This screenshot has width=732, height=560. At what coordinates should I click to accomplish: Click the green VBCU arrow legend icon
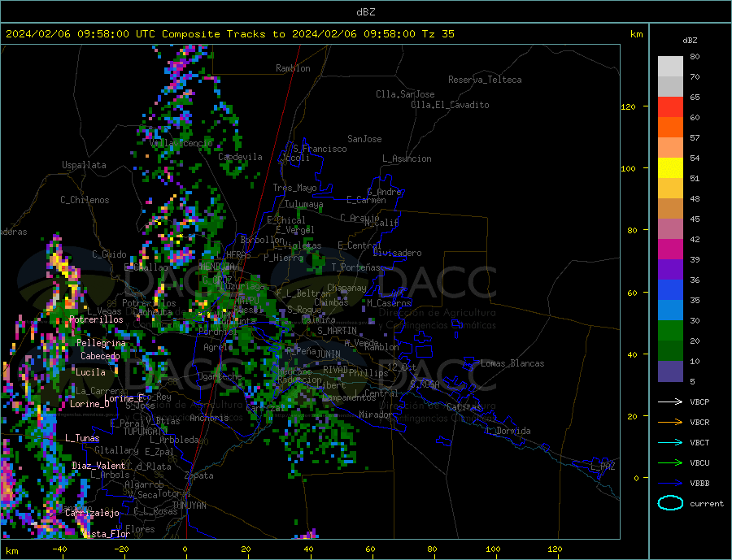pyautogui.click(x=670, y=463)
